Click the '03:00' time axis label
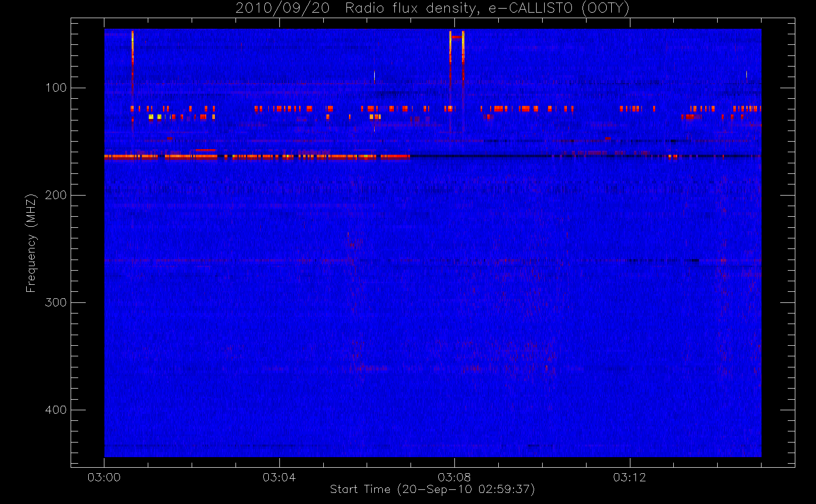 tap(104, 477)
